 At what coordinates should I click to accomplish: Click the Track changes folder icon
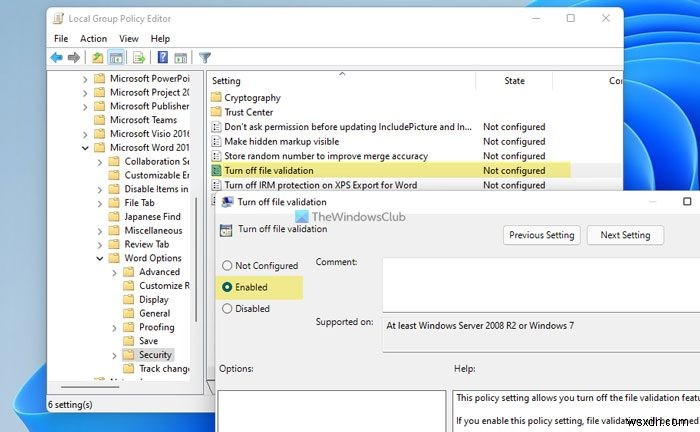click(x=129, y=369)
